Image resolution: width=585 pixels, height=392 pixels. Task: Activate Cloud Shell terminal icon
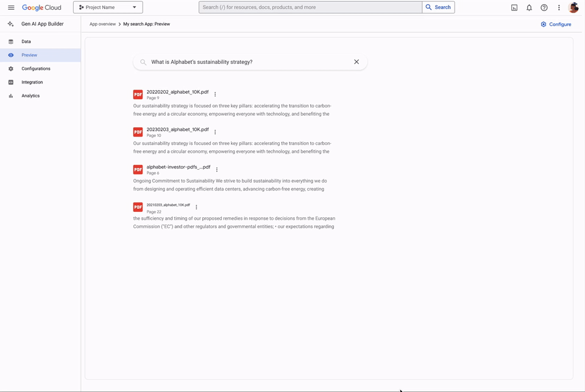(514, 7)
